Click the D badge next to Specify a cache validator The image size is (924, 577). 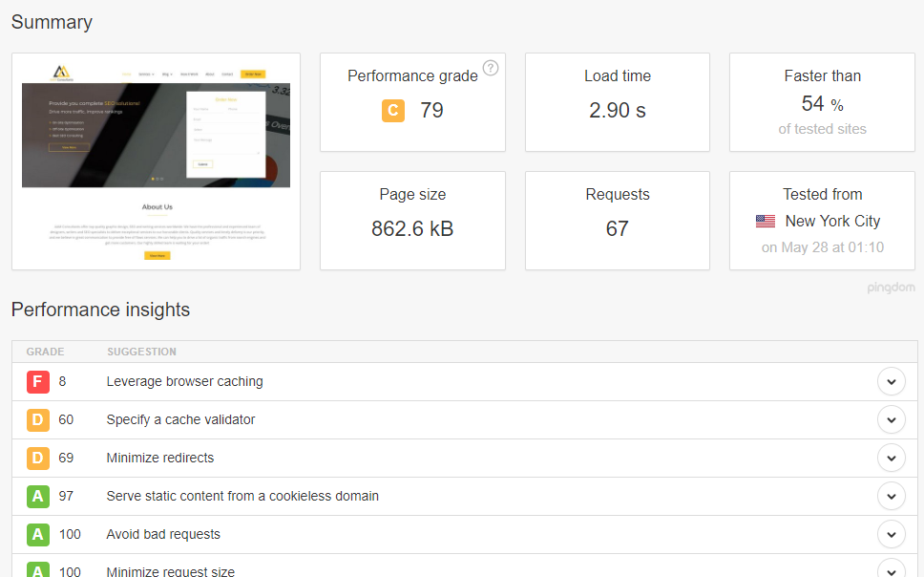click(x=37, y=419)
